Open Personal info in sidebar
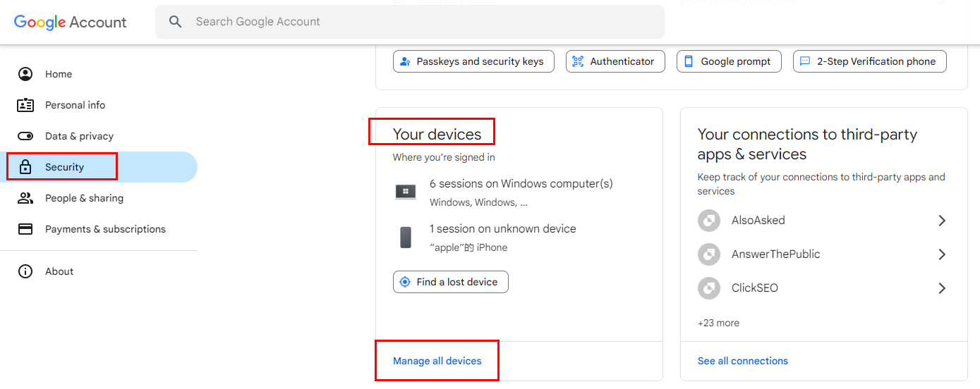Screen dimensions: 980x389 [x=75, y=105]
